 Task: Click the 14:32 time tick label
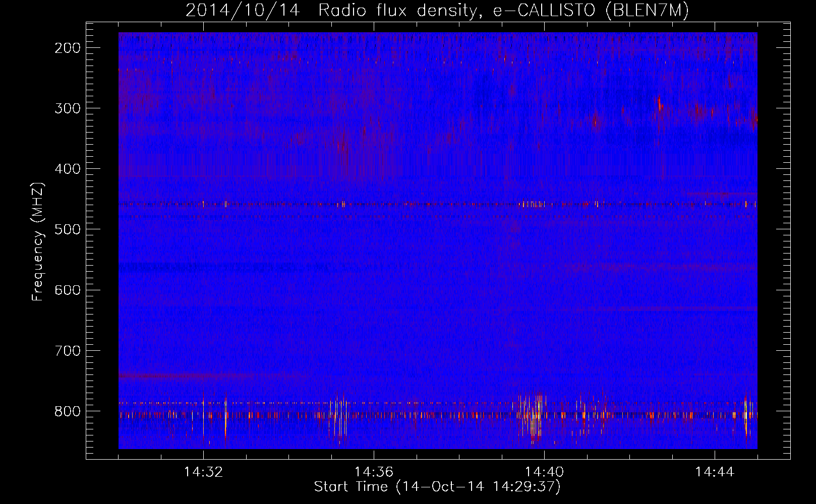203,472
